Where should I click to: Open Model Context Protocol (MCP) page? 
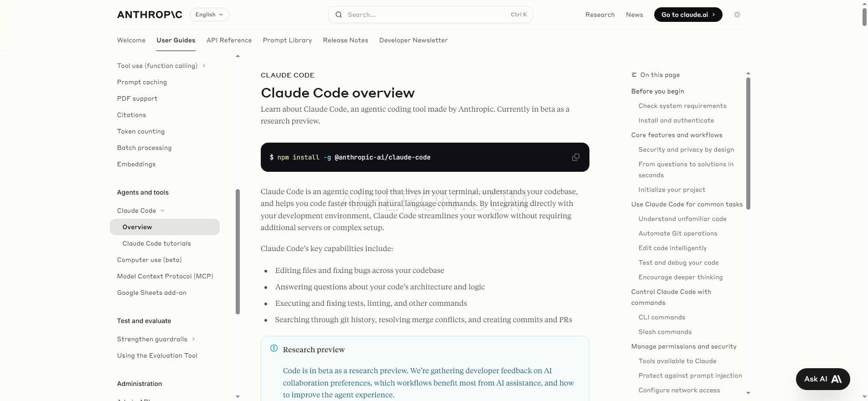[165, 276]
